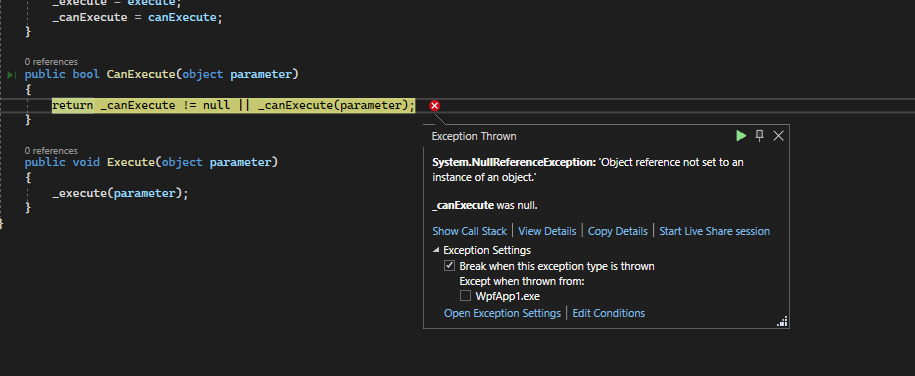Click the green run-to-here glyph beside CanExecute
Viewport: 915px width, 376px height.
pyautogui.click(x=12, y=75)
